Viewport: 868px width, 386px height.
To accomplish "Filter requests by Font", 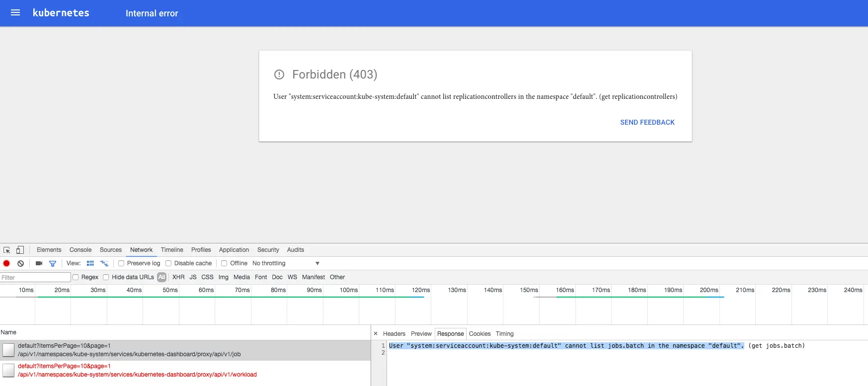I will coord(261,277).
